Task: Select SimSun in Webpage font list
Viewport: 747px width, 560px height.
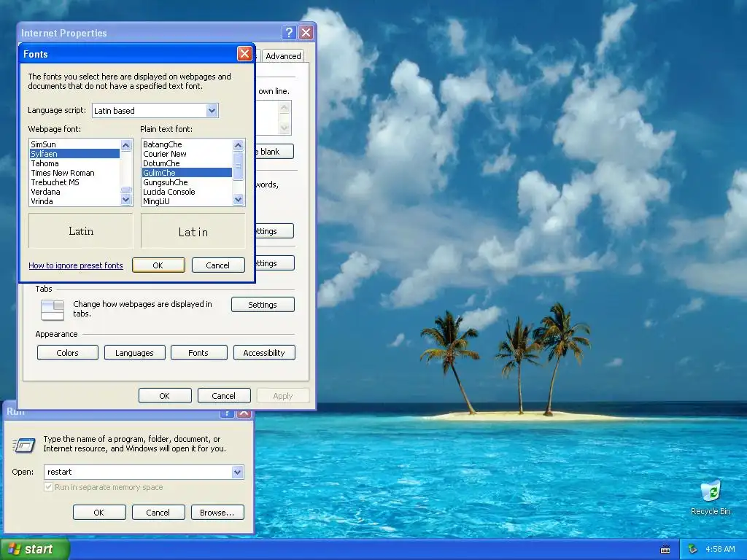Action: point(74,144)
